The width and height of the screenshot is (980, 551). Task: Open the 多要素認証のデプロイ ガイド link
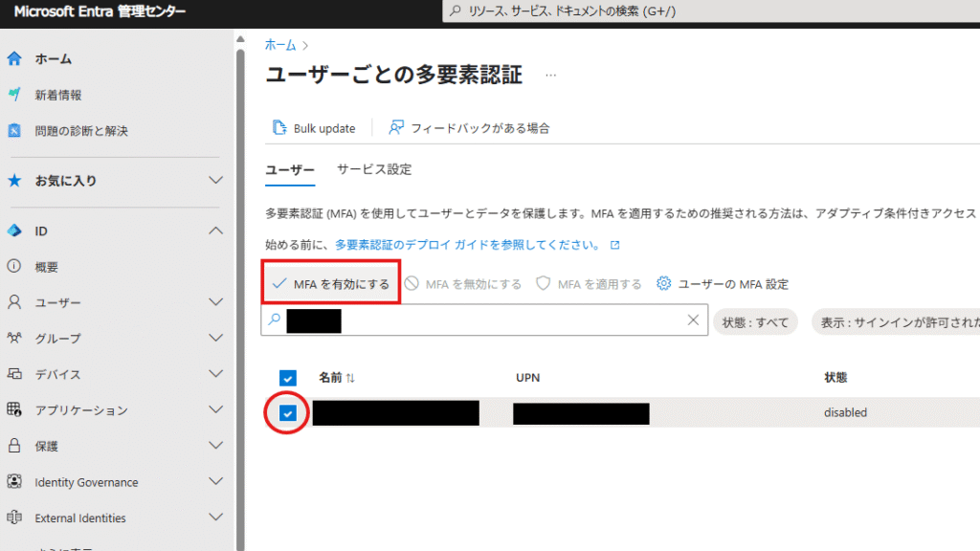467,245
